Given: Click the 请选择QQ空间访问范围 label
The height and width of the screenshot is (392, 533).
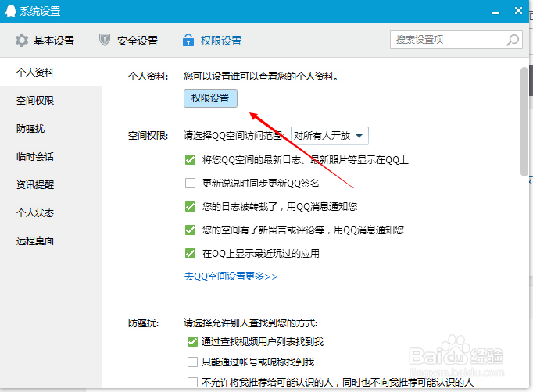Looking at the screenshot, I should tap(234, 136).
